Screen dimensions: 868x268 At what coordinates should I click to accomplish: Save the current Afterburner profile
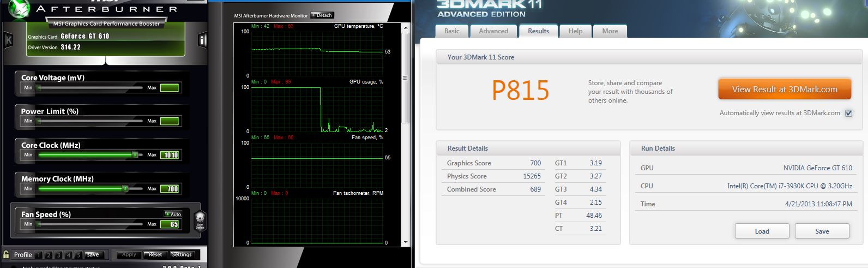pos(93,255)
